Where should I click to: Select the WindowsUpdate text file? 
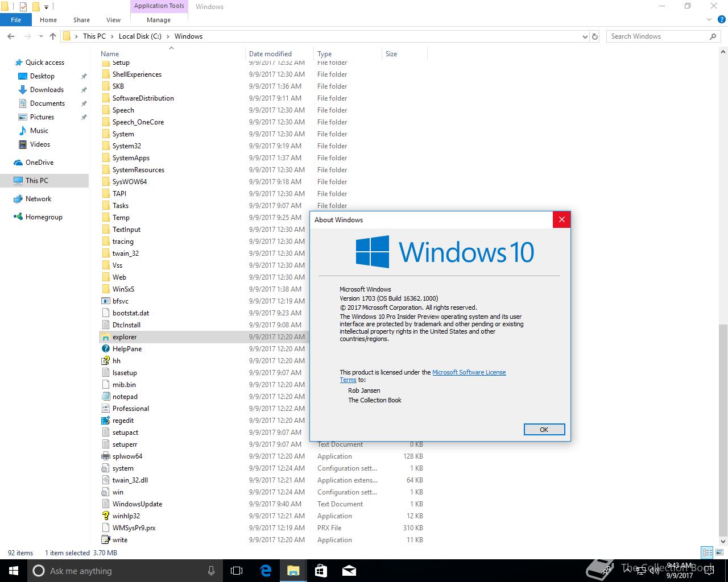coord(137,504)
